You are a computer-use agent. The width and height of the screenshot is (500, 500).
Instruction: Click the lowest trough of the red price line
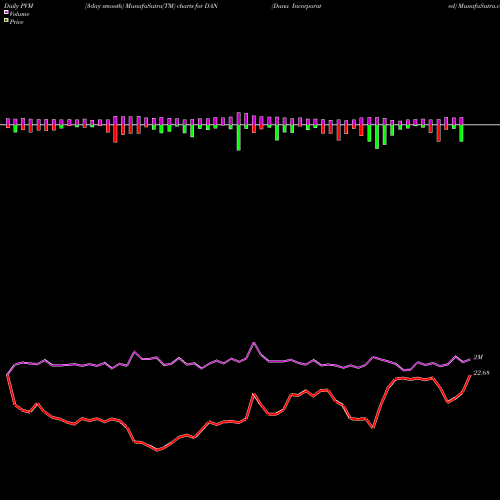pyautogui.click(x=157, y=450)
